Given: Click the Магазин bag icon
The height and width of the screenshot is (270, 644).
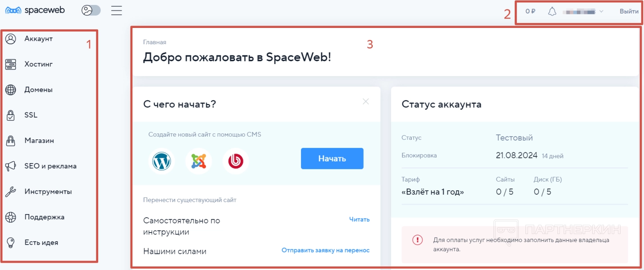Looking at the screenshot, I should pyautogui.click(x=11, y=141).
